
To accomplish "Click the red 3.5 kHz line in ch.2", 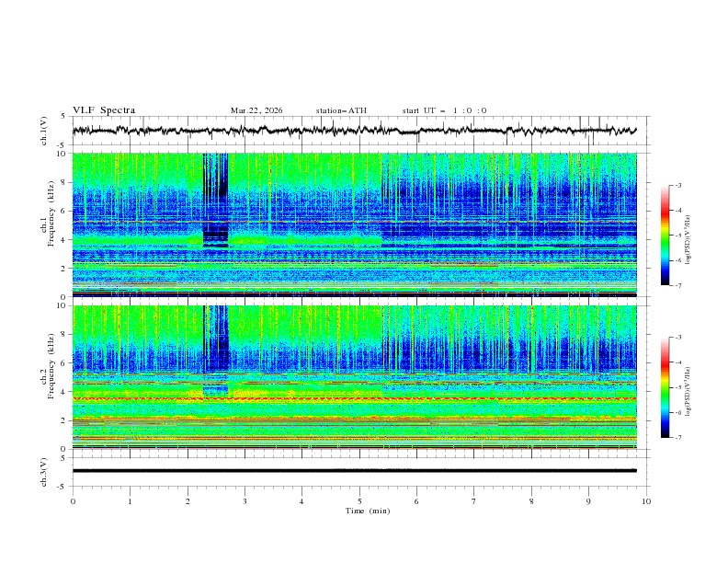I will (354, 399).
